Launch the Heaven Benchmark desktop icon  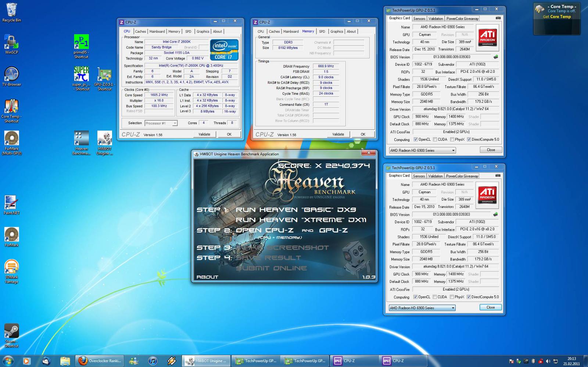coord(81,143)
